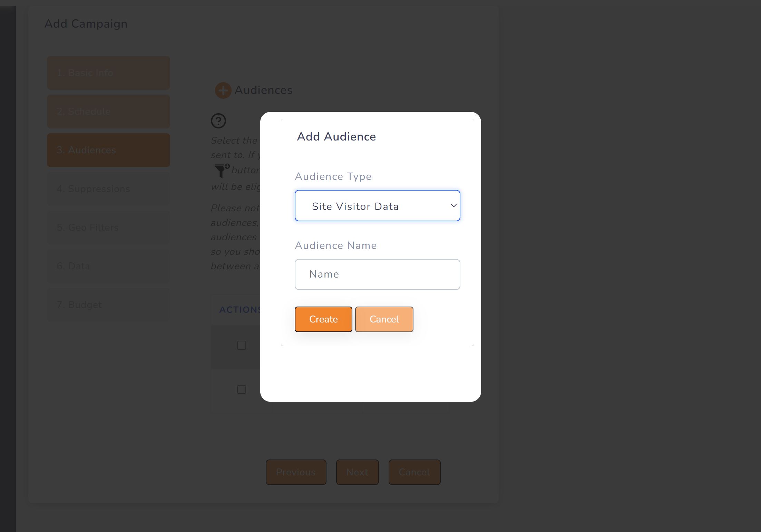Toggle the second checkbox in the Actions table
The width and height of the screenshot is (761, 532).
tap(241, 389)
